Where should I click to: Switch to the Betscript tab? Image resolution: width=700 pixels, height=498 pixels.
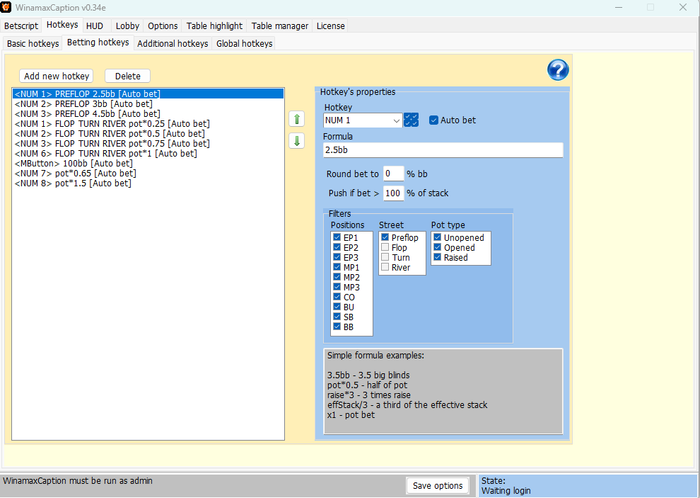tap(21, 26)
